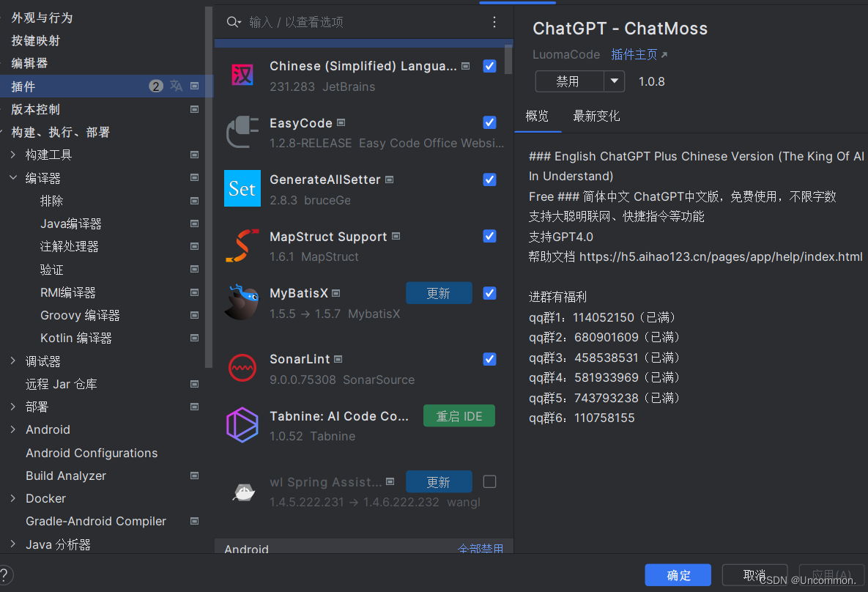
Task: Click the plugin list vertical scrollbar
Action: point(508,59)
